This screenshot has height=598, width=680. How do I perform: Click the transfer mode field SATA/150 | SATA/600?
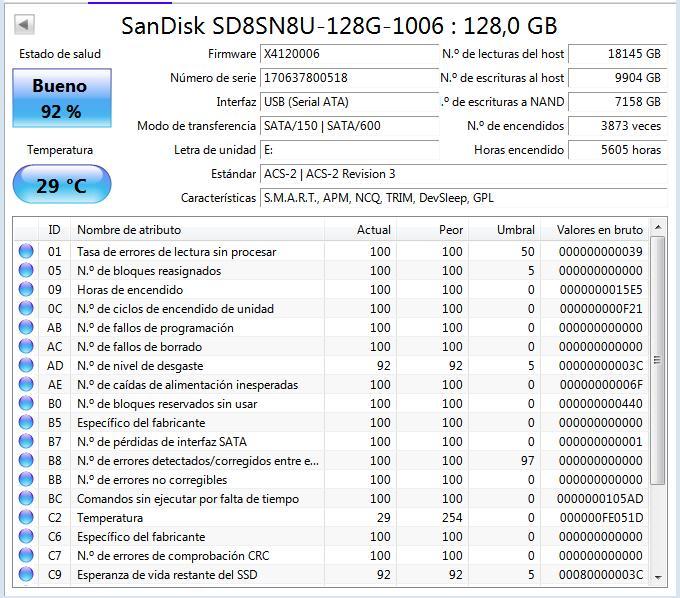pyautogui.click(x=349, y=126)
